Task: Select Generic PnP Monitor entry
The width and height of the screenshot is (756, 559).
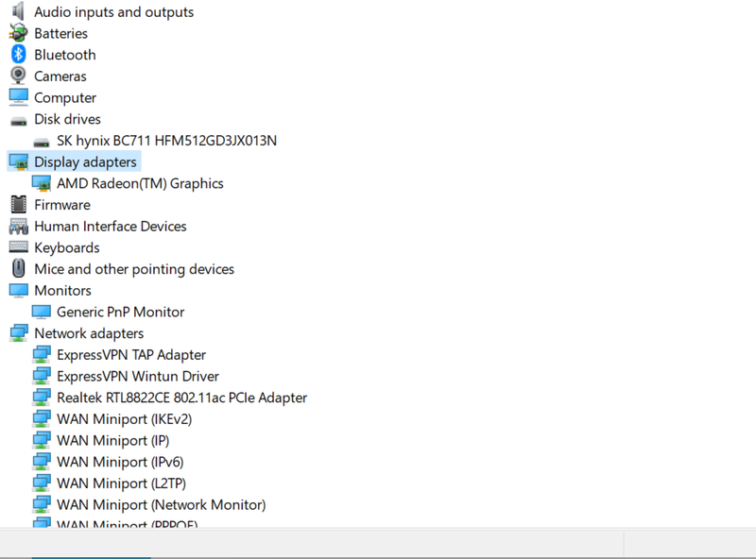Action: tap(121, 312)
